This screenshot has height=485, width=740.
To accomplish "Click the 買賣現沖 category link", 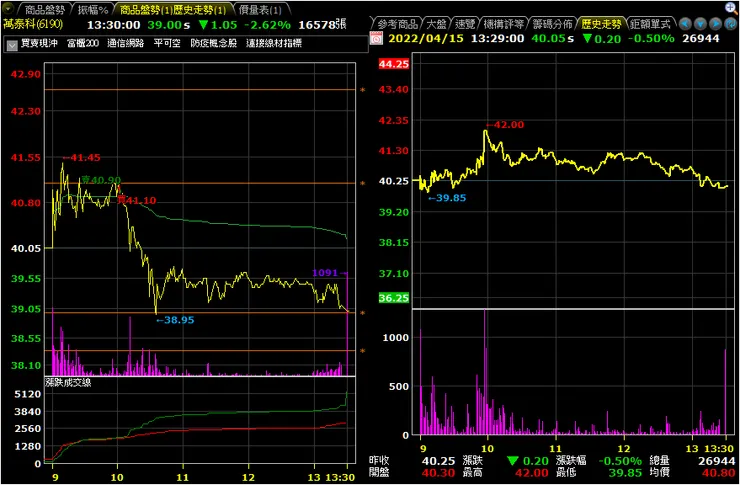I will (x=39, y=43).
